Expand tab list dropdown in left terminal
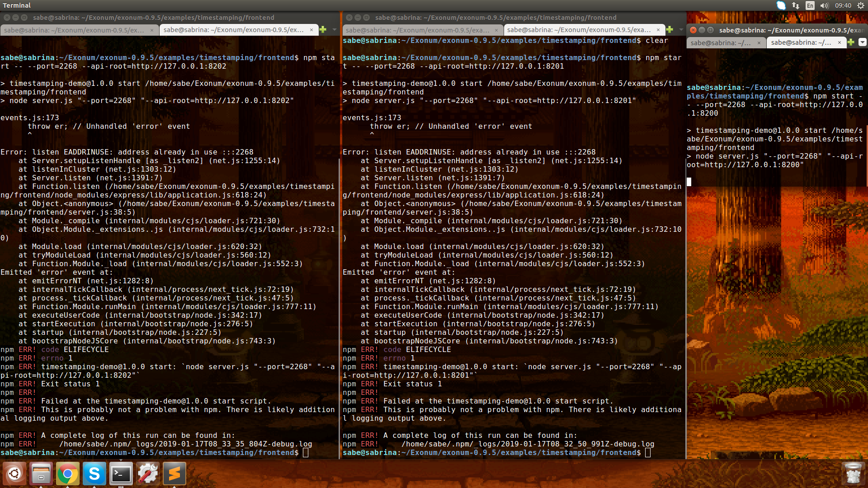 tap(335, 30)
